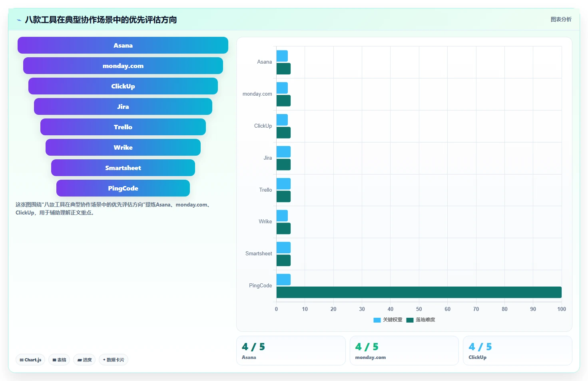Click the x-axis tick label 60
This screenshot has height=381, width=588.
pos(448,309)
